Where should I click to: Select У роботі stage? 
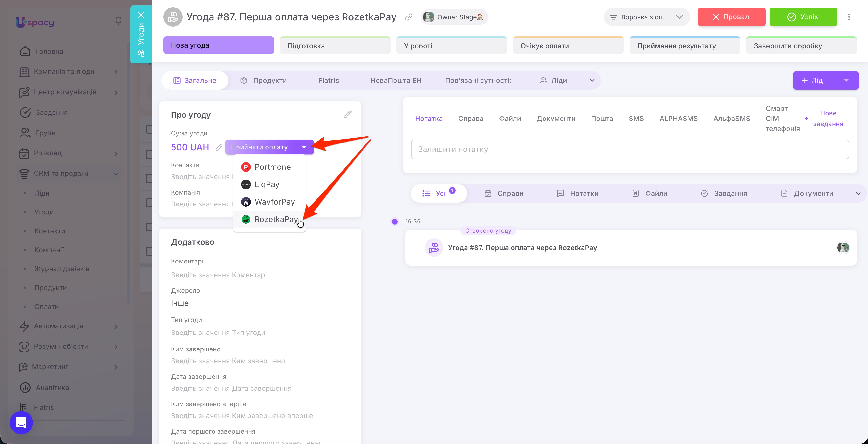451,46
